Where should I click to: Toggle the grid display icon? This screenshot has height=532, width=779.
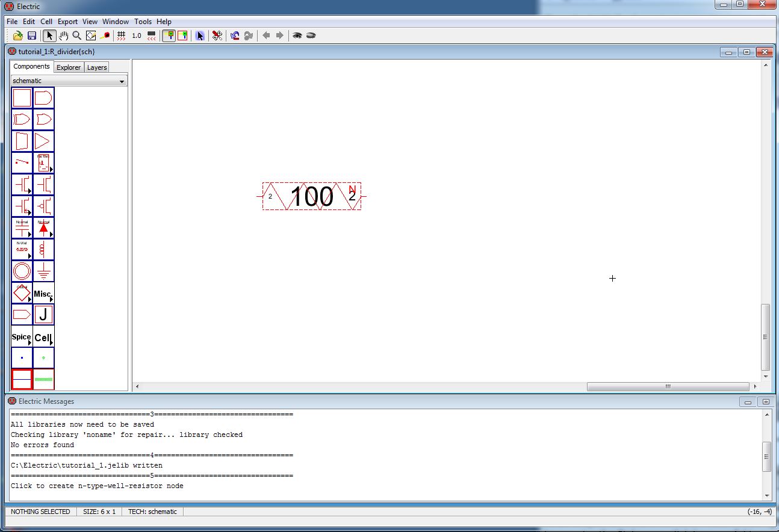coord(121,36)
